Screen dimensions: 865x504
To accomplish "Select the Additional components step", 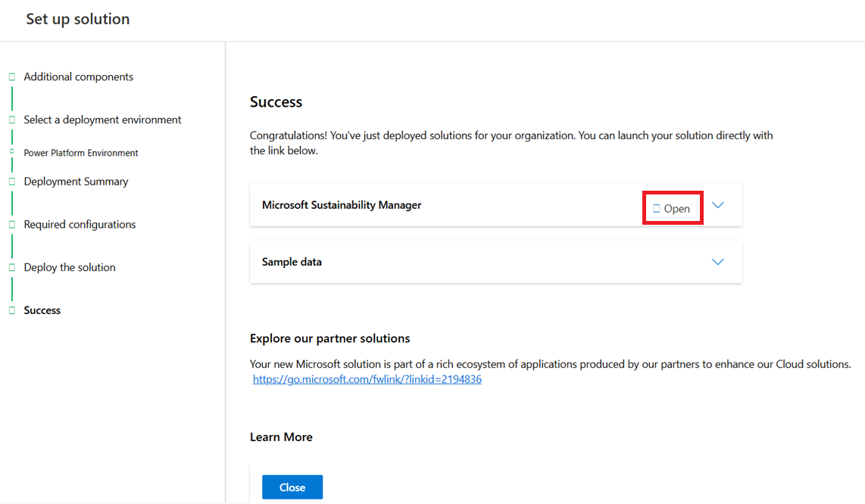I will (x=78, y=76).
